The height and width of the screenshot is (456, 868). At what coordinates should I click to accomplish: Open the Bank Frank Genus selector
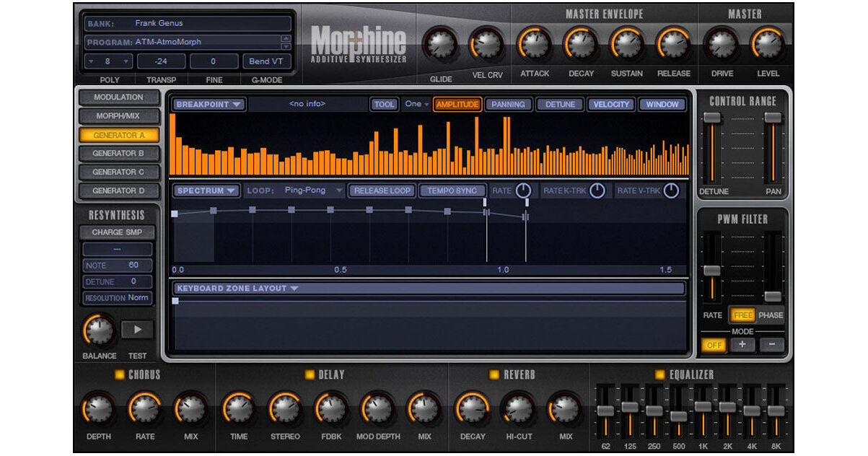[x=188, y=23]
